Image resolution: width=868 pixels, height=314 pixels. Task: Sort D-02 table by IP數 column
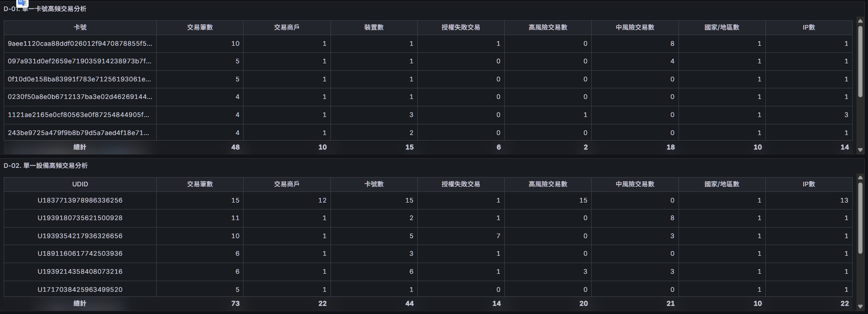coord(809,184)
